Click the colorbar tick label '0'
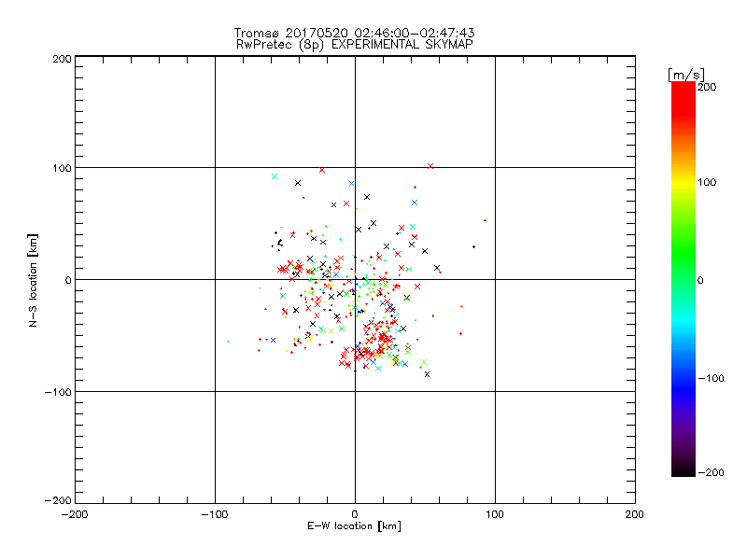Viewport: 747px width, 560px height. point(700,281)
